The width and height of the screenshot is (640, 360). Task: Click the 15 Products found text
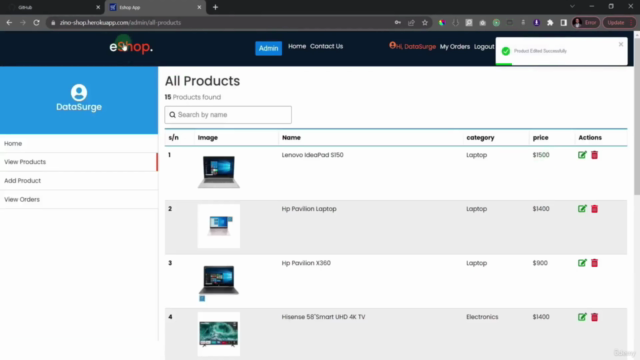pyautogui.click(x=193, y=97)
